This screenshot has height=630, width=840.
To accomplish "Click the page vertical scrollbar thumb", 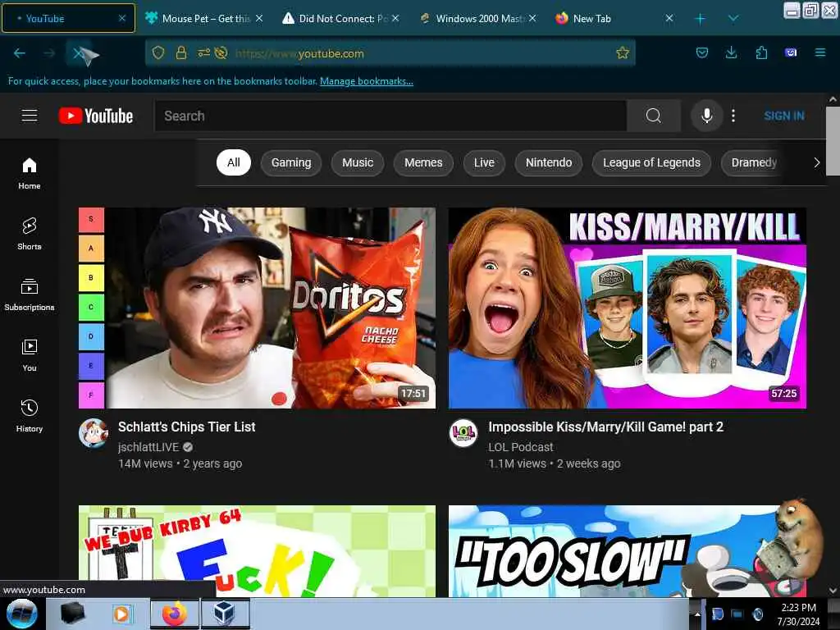I will pos(833,141).
